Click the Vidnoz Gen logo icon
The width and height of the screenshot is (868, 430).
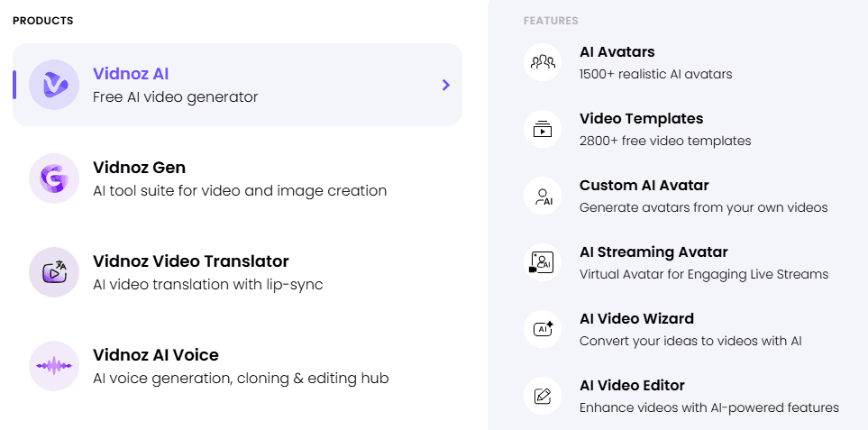pyautogui.click(x=54, y=178)
